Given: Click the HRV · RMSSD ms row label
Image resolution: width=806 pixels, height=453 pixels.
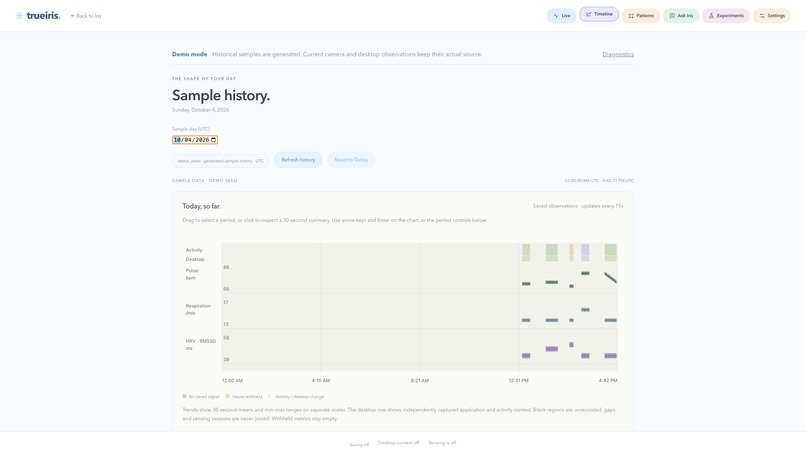Looking at the screenshot, I should 200,345.
